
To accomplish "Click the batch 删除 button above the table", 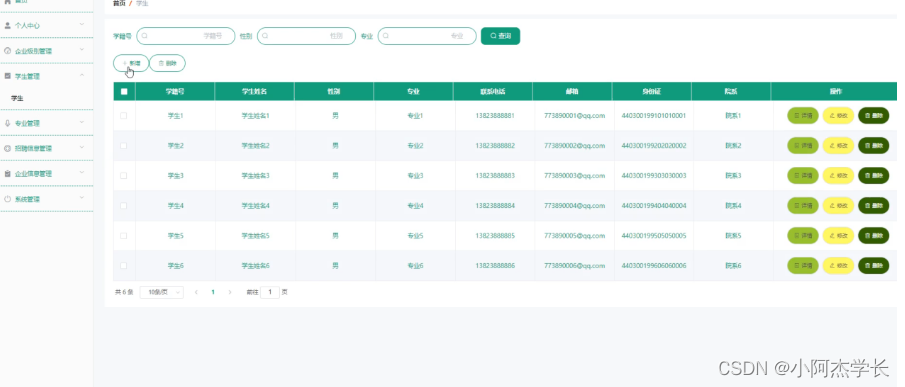I will [167, 63].
